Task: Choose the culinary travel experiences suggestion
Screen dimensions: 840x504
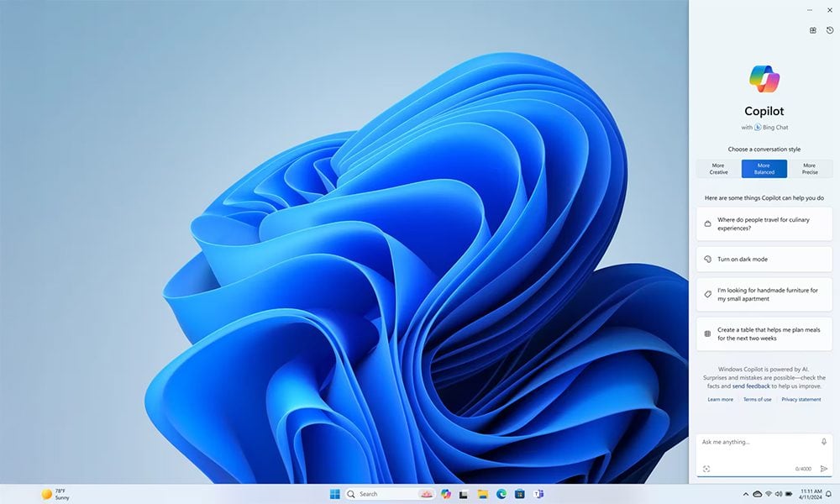Action: [764, 224]
